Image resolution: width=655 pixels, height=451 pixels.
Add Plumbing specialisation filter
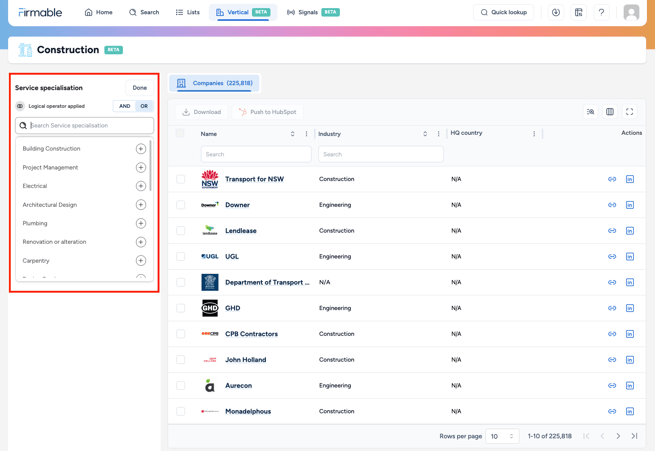pyautogui.click(x=141, y=223)
